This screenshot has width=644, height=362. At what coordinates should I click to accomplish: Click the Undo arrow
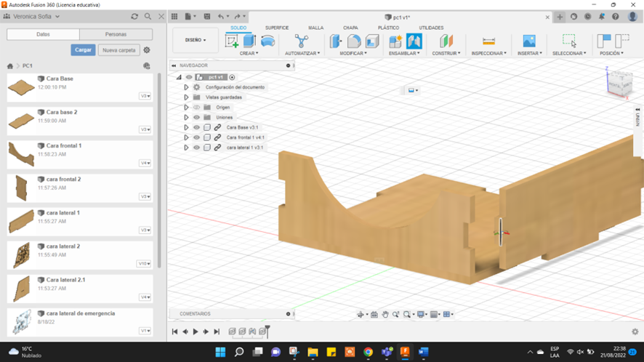pos(221,17)
